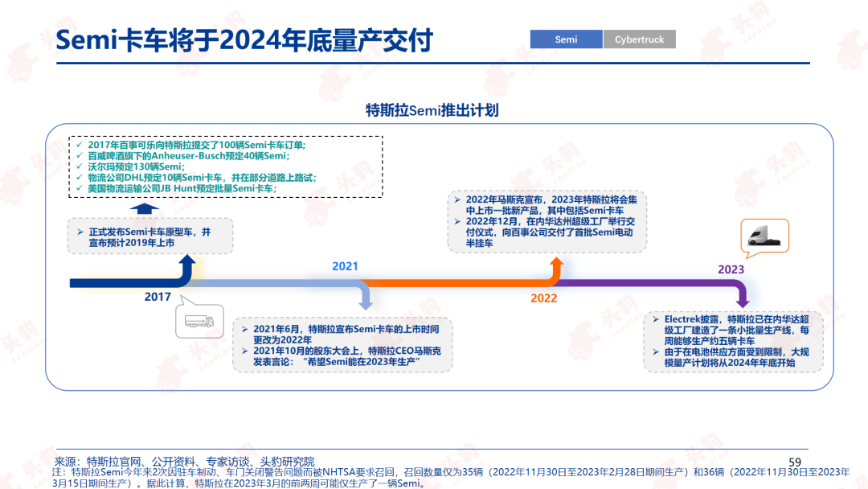The height and width of the screenshot is (489, 868).
Task: Click the bullet about the 2021年10月 shareholder meeting
Action: (x=347, y=356)
